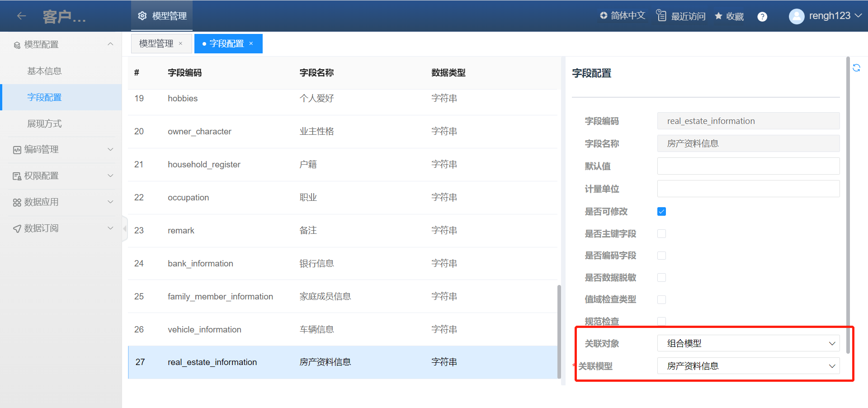This screenshot has height=408, width=868.
Task: Open 收藏 favorites star icon
Action: click(x=718, y=16)
